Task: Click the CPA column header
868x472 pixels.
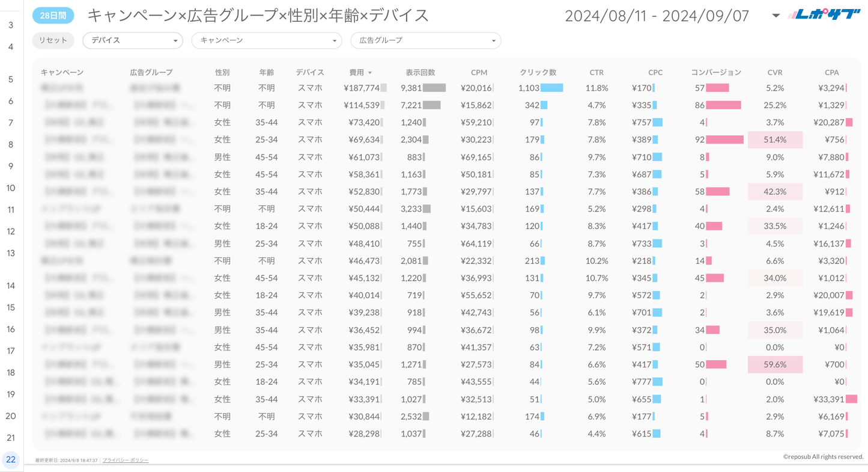Action: pos(831,72)
